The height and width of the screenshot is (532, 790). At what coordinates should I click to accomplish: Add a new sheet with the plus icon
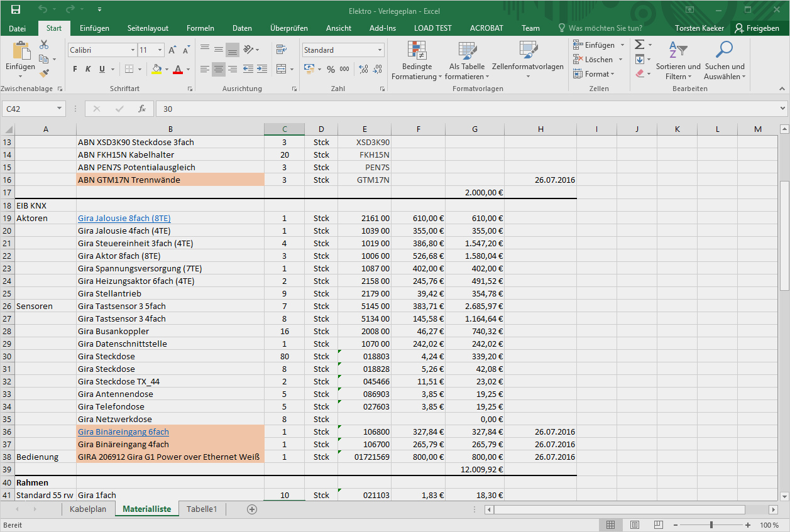click(x=252, y=509)
